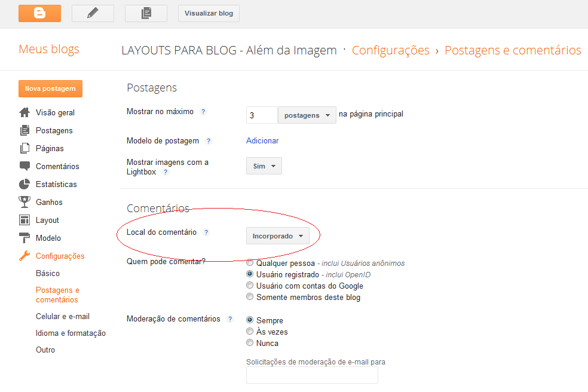Click the orange Blogger logo button
Viewport: 588px width, 392px height.
pos(40,14)
